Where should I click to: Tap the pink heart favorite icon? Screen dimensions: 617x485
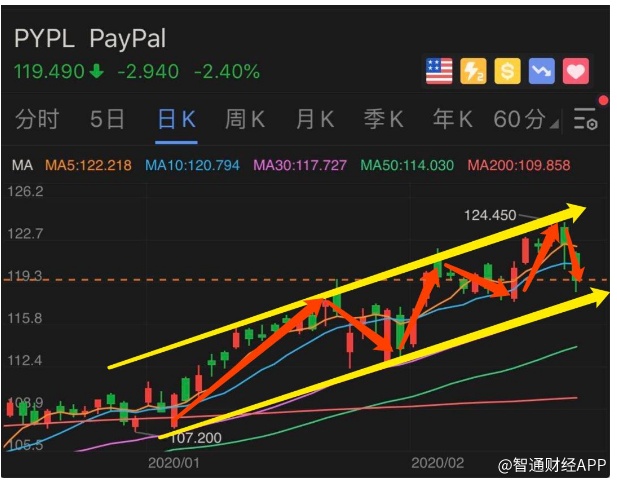(576, 71)
